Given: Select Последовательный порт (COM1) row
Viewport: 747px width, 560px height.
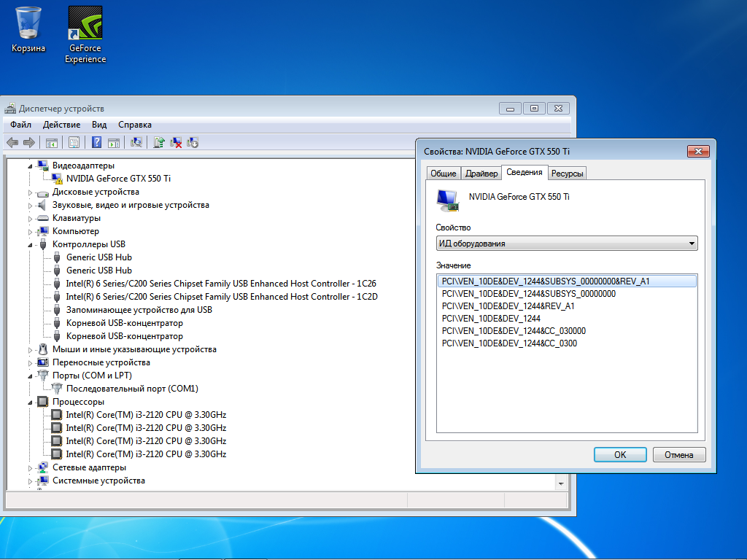Looking at the screenshot, I should pos(132,389).
